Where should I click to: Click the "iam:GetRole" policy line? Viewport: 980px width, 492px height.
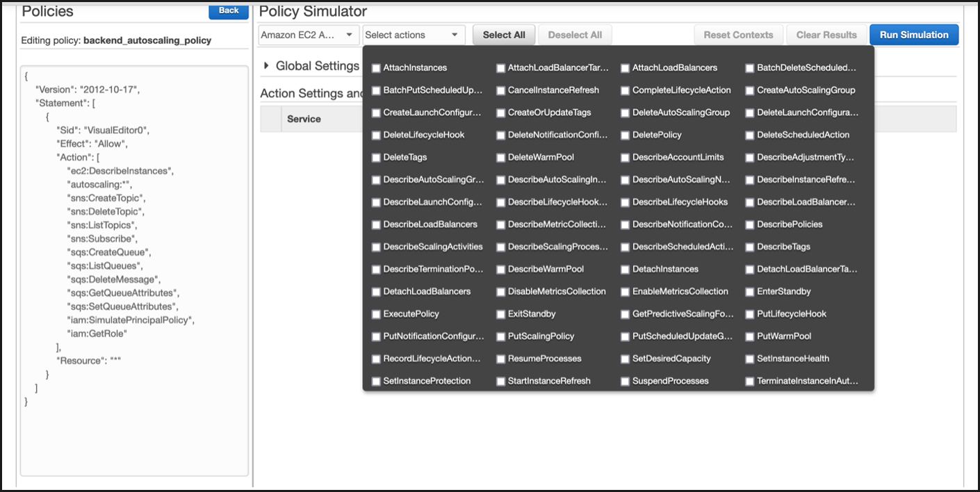97,334
